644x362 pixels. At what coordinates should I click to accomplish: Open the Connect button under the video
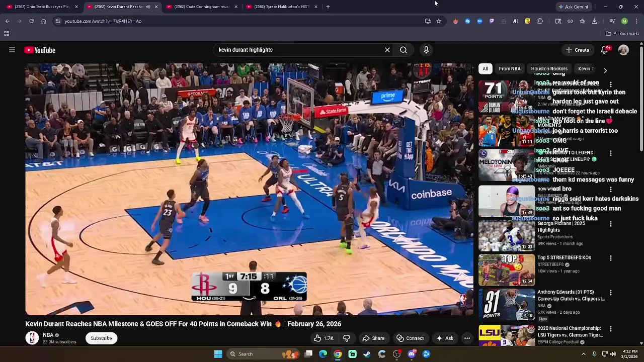point(410,338)
